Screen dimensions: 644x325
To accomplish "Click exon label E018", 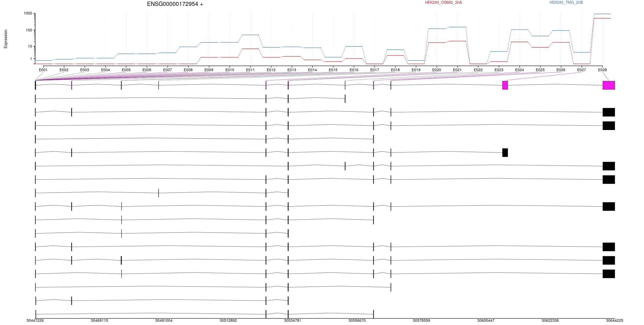I will point(395,70).
